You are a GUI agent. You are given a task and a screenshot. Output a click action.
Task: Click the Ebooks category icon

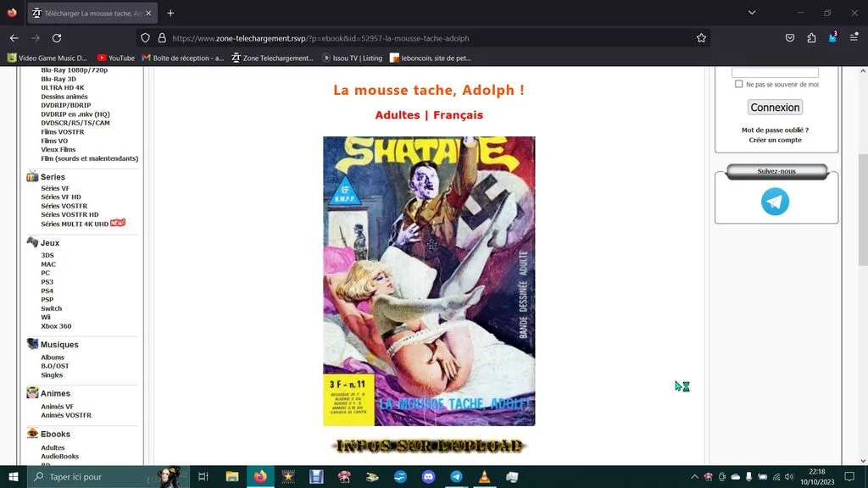(32, 434)
